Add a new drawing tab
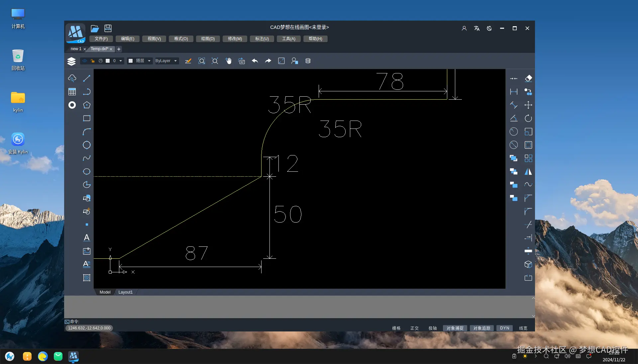Image resolution: width=638 pixels, height=364 pixels. pyautogui.click(x=119, y=49)
